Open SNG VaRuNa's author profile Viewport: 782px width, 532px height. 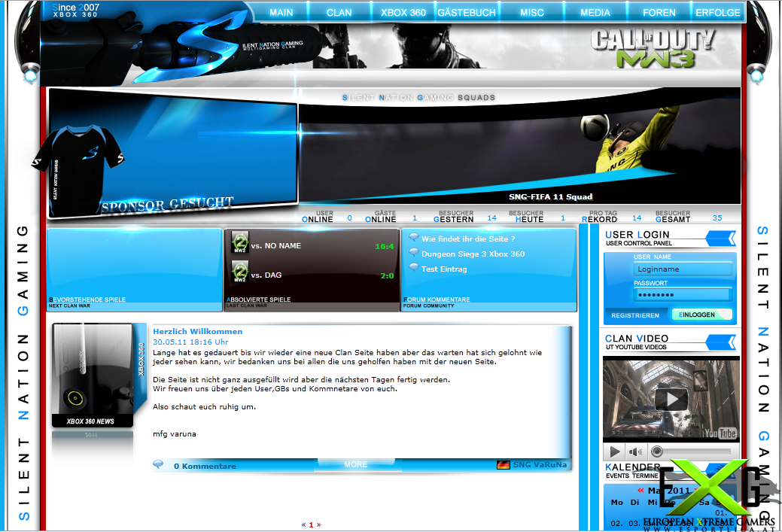540,465
